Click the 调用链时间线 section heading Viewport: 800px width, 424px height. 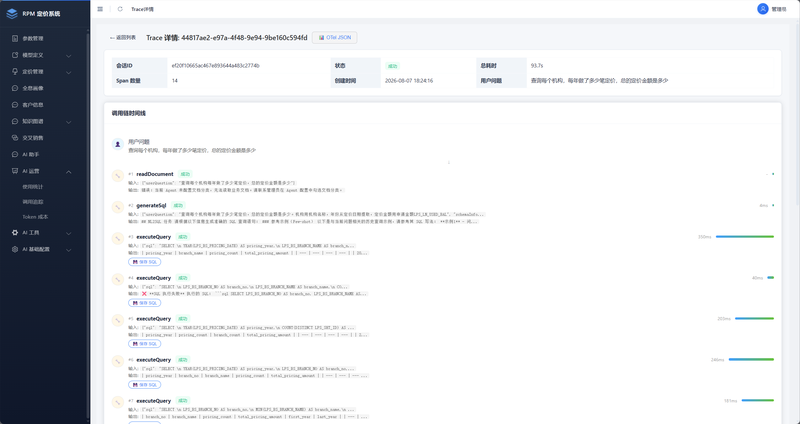(129, 113)
